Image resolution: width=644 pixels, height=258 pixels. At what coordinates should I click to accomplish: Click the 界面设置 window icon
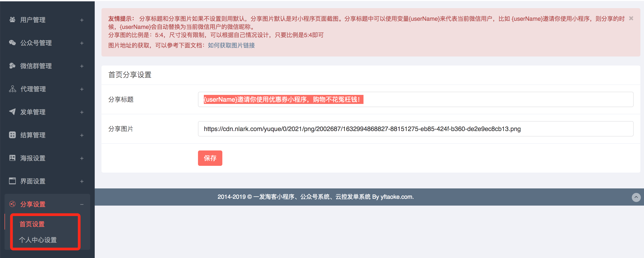click(x=12, y=181)
